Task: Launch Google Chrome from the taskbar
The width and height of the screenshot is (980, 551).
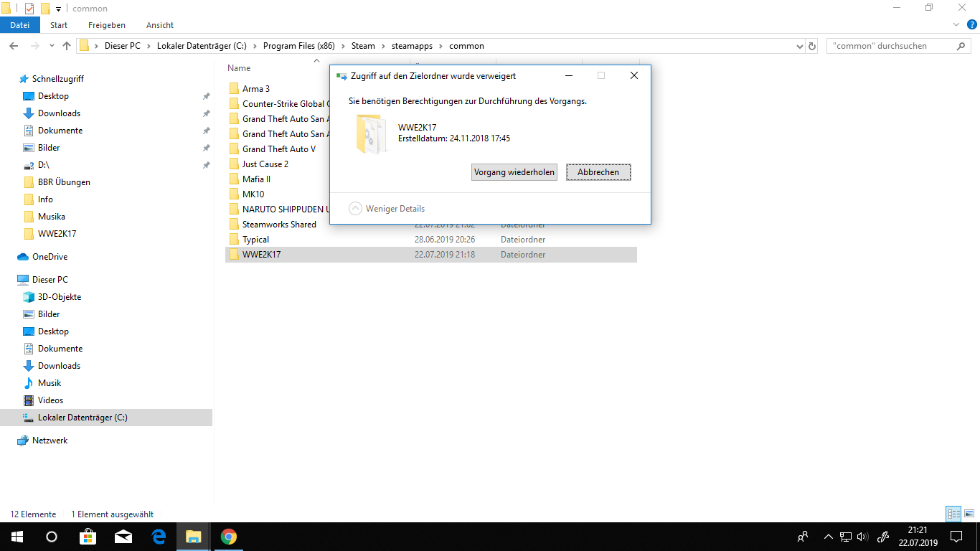Action: 229,537
